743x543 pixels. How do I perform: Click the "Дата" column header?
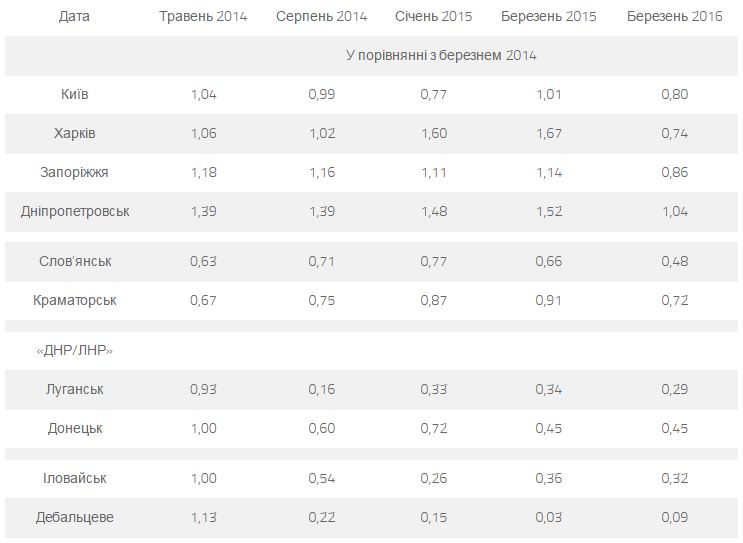coord(74,16)
